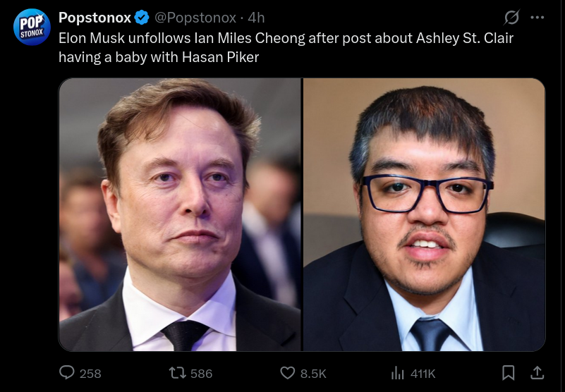565x392 pixels.
Task: Open view analytics bar chart icon
Action: coord(398,373)
